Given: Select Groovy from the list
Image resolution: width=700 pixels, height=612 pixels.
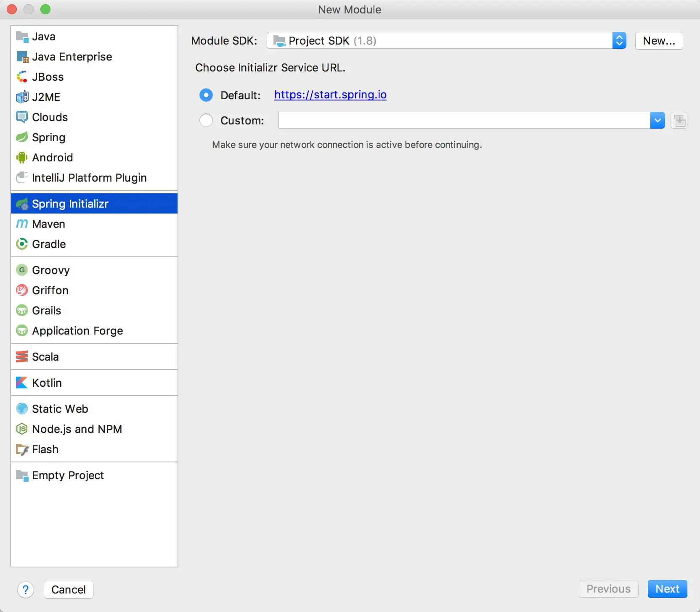Looking at the screenshot, I should click(94, 270).
